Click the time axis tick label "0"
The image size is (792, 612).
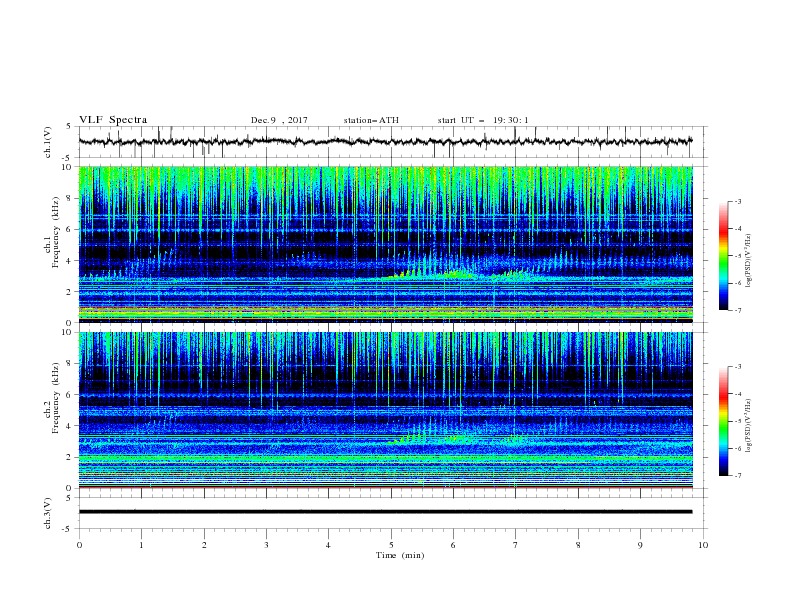pos(79,545)
